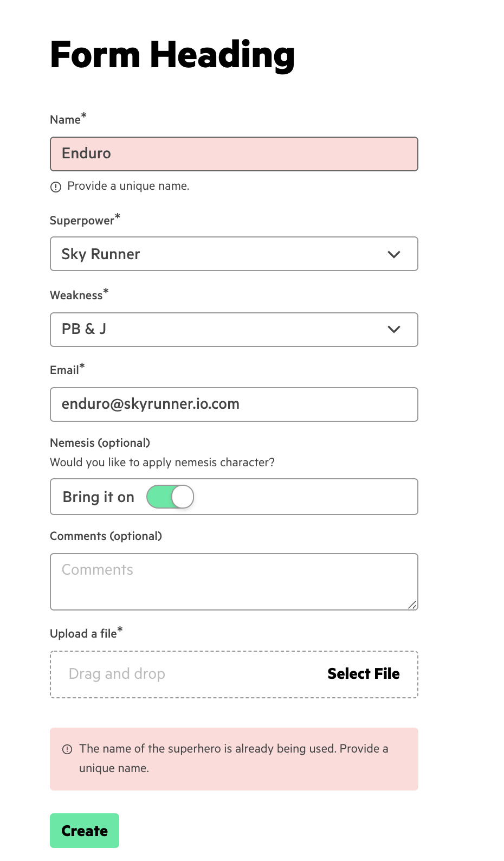Click the Create button

(x=85, y=831)
